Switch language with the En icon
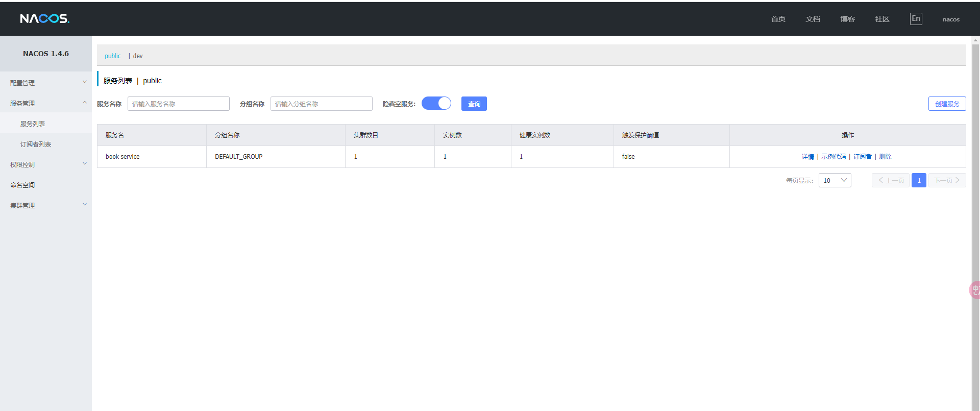The width and height of the screenshot is (980, 411). (916, 19)
